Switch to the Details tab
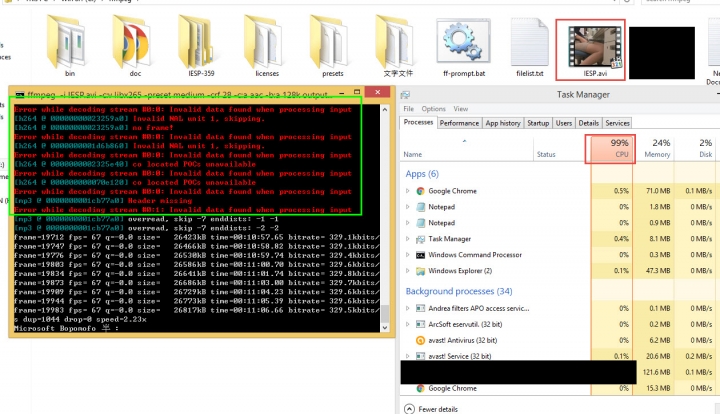This screenshot has height=414, width=720. [588, 123]
